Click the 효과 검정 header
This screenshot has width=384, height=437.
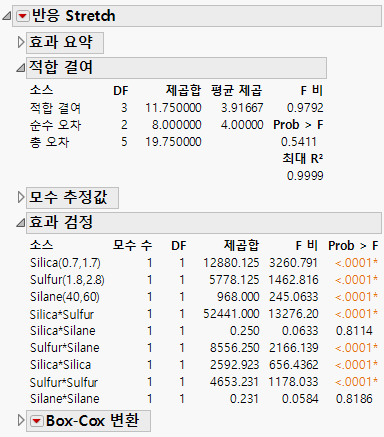(204, 222)
